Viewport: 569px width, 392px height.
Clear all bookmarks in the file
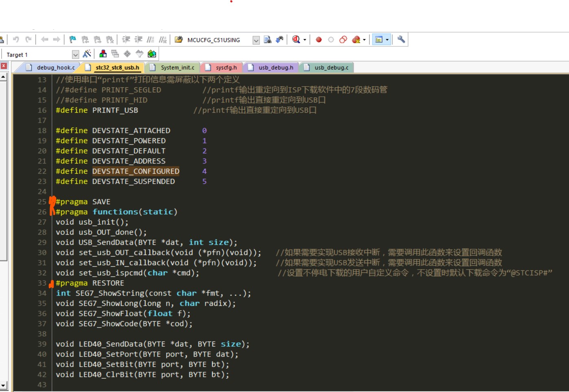(x=109, y=39)
